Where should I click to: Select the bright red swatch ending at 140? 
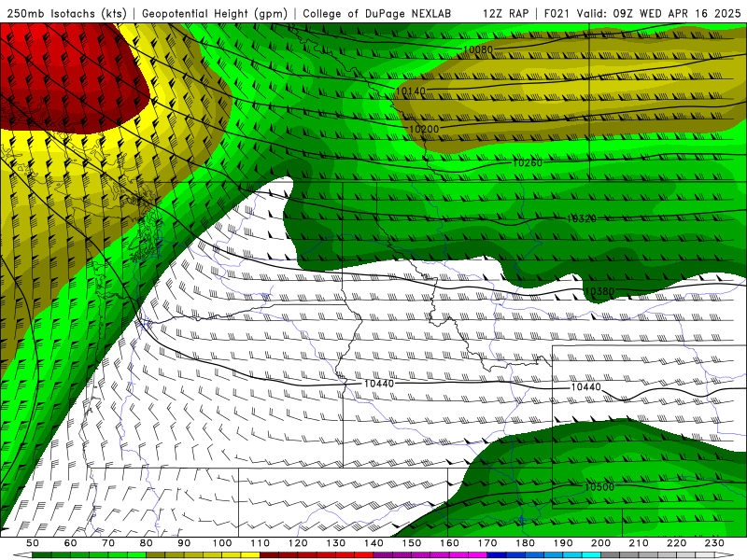coord(364,555)
